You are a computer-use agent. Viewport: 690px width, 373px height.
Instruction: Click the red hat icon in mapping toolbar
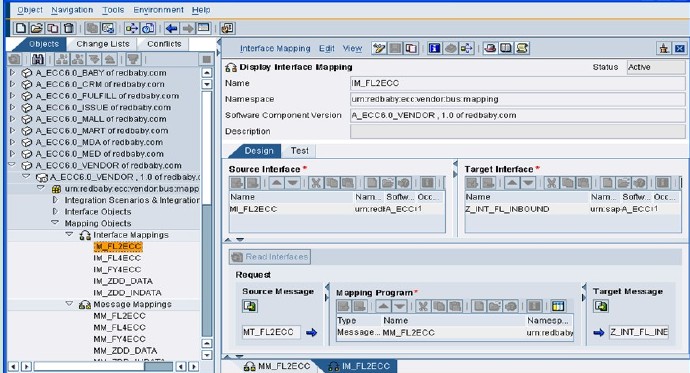[490, 48]
